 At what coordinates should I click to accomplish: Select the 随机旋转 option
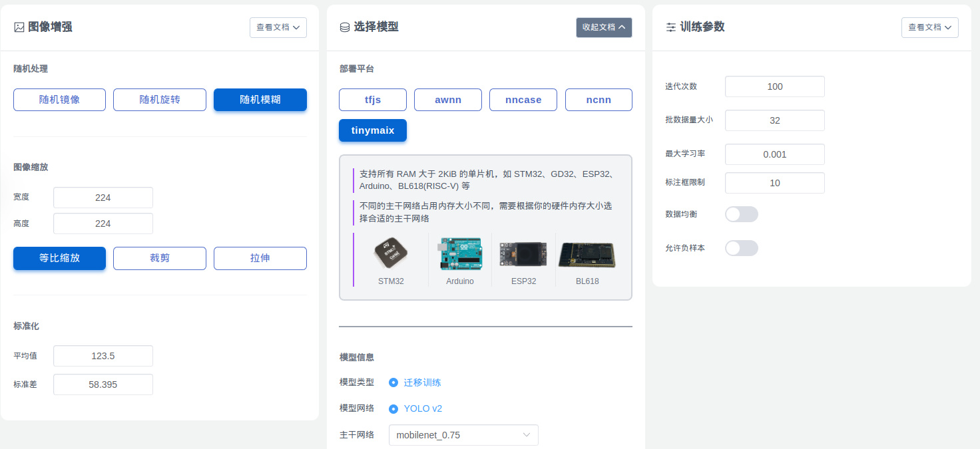pos(160,99)
